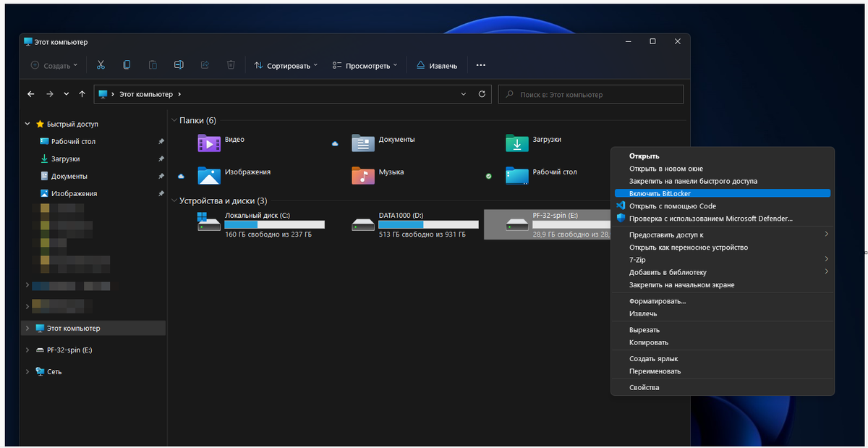Click the Cut scissors icon in toolbar
Screen dimensions: 868x448
pyautogui.click(x=101, y=65)
